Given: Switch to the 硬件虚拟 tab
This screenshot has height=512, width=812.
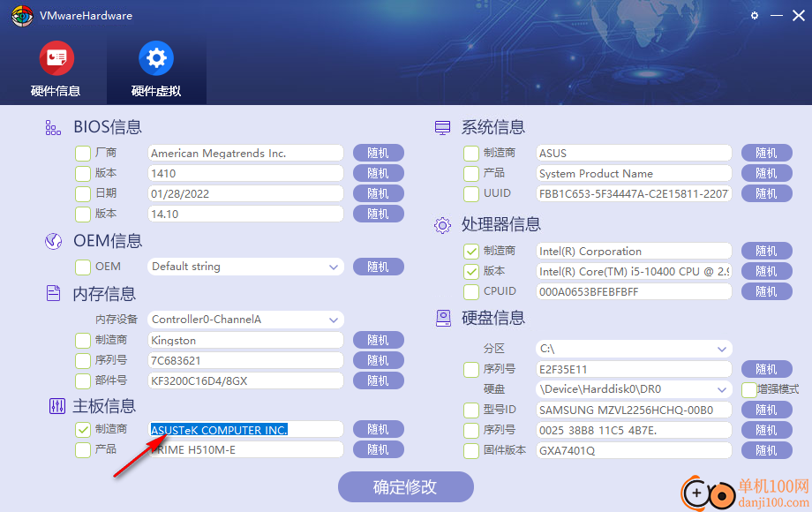Looking at the screenshot, I should pos(156,70).
